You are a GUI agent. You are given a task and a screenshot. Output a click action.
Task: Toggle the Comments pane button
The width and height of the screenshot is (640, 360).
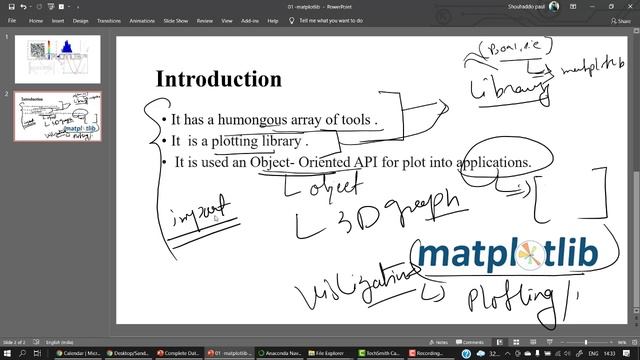(470, 342)
